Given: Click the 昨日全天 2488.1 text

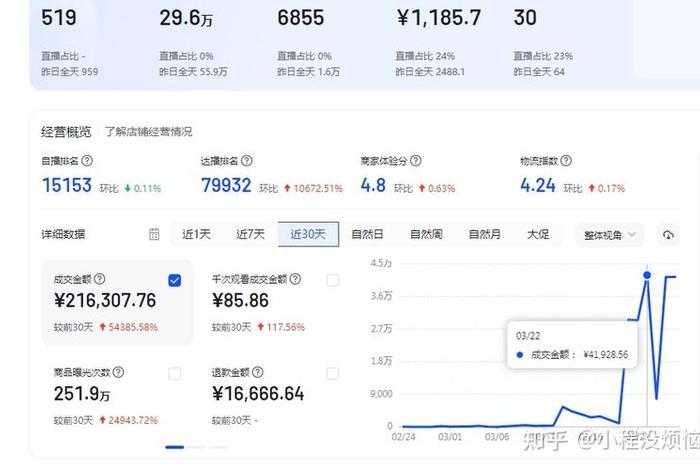Looking at the screenshot, I should click(430, 72).
